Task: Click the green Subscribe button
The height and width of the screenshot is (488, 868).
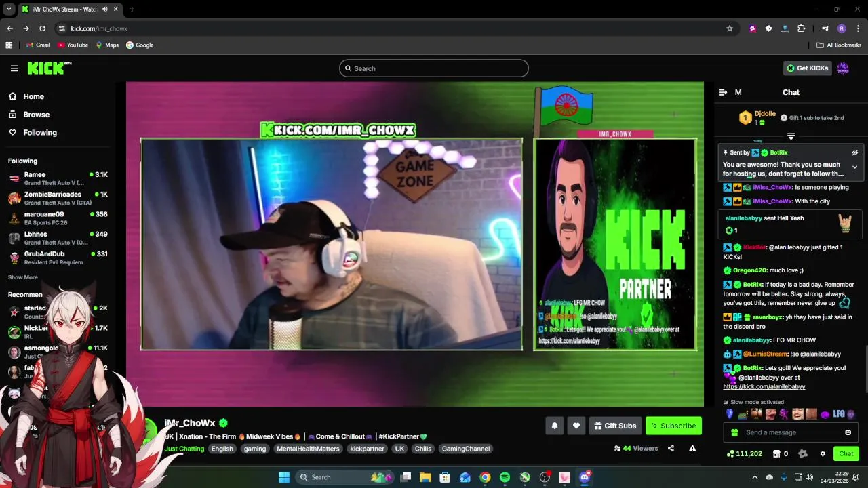Action: pyautogui.click(x=673, y=426)
